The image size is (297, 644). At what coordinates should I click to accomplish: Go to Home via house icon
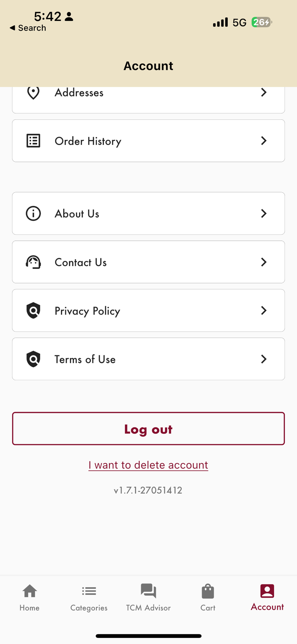[x=30, y=591]
